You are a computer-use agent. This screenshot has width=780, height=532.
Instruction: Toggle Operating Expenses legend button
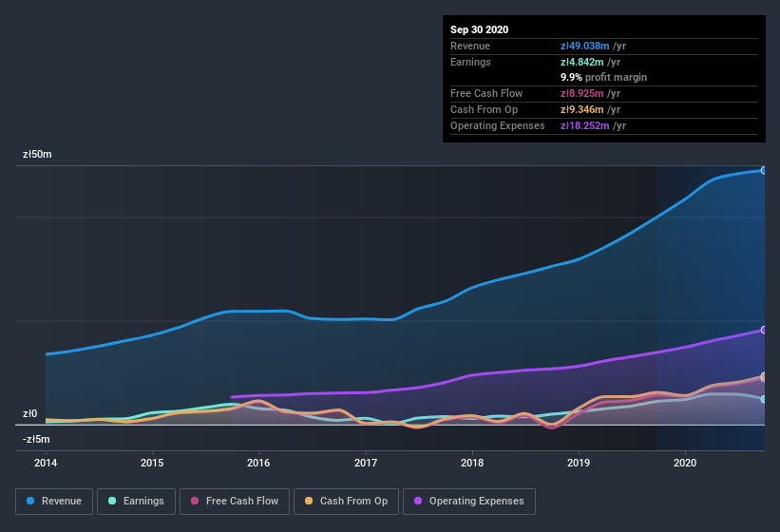pos(468,501)
